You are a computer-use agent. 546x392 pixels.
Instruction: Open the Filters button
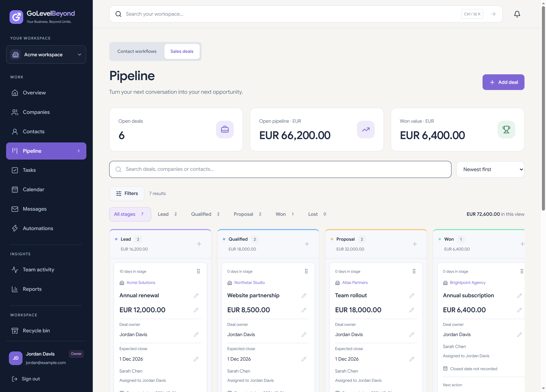[x=127, y=194]
